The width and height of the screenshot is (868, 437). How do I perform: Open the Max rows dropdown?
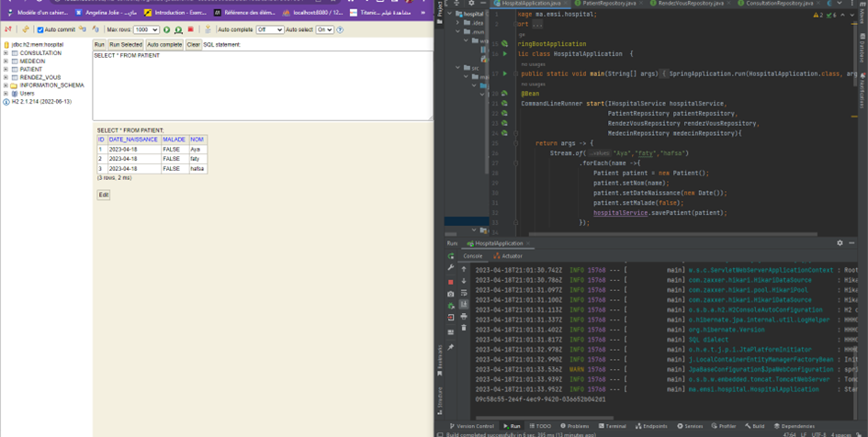click(x=146, y=30)
